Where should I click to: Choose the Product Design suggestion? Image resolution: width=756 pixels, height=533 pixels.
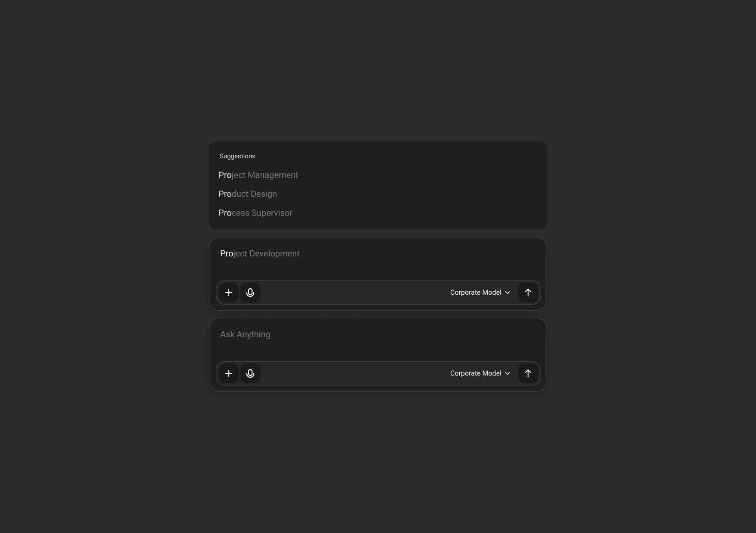coord(248,194)
